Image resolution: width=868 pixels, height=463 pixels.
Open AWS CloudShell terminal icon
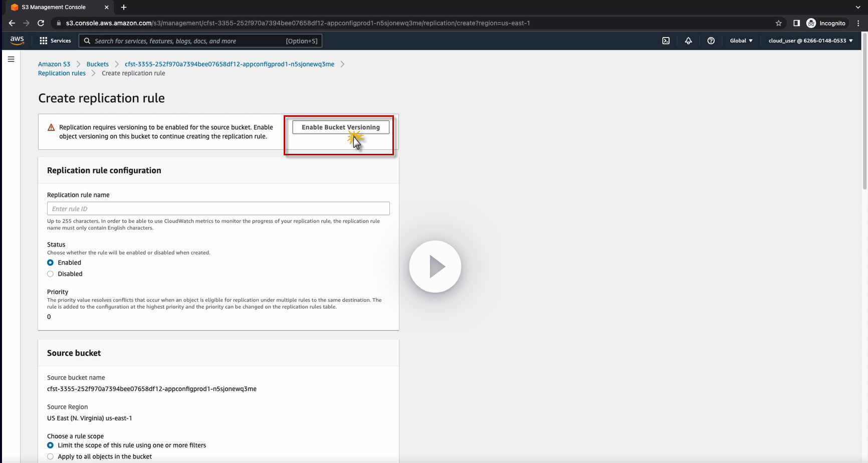pos(666,41)
